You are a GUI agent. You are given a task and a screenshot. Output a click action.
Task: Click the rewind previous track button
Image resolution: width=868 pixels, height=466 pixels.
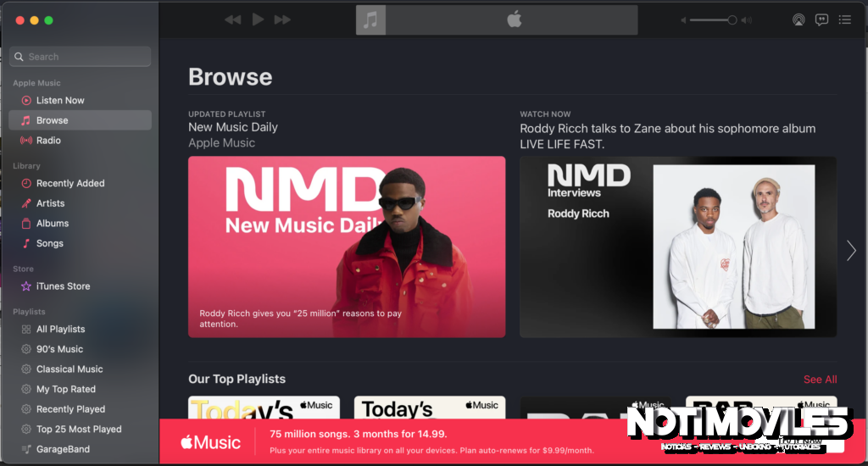click(x=233, y=20)
